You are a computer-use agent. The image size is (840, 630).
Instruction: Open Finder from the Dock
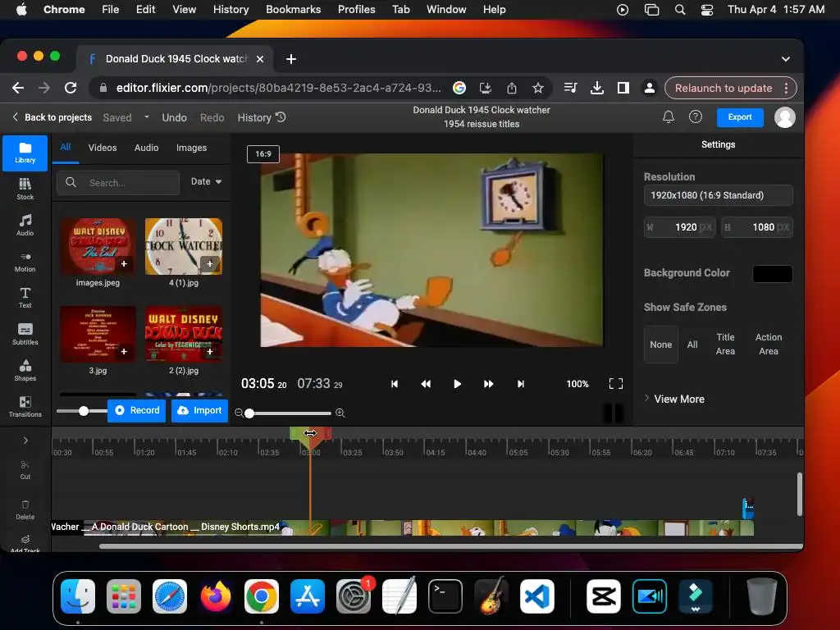click(78, 596)
